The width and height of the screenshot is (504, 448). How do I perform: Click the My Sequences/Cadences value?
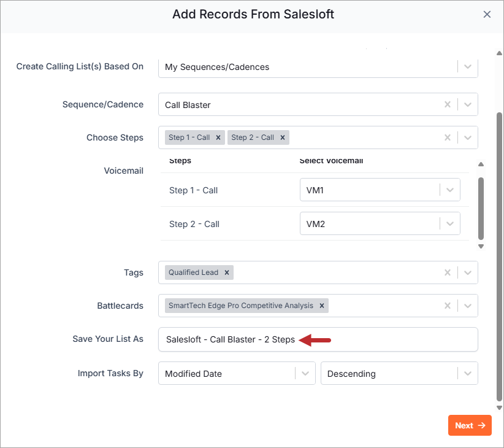tap(217, 67)
